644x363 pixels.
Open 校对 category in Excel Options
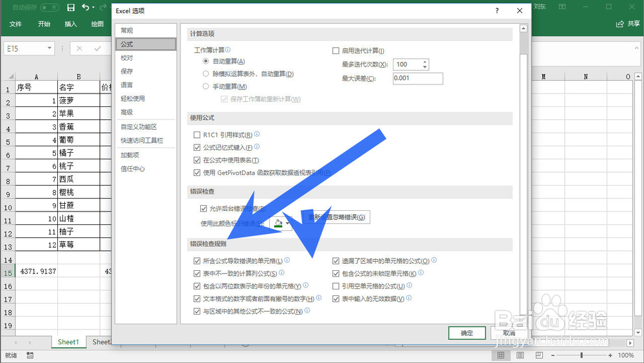146,58
